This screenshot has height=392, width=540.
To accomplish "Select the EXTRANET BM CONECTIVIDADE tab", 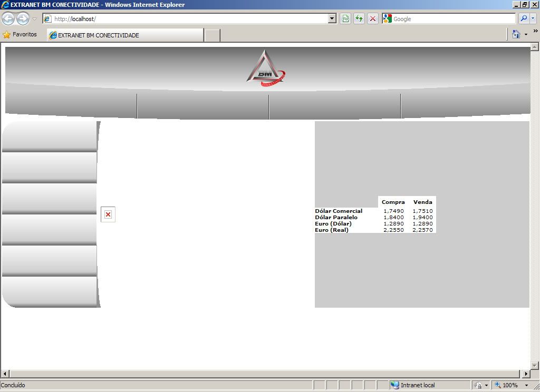I will coord(125,35).
